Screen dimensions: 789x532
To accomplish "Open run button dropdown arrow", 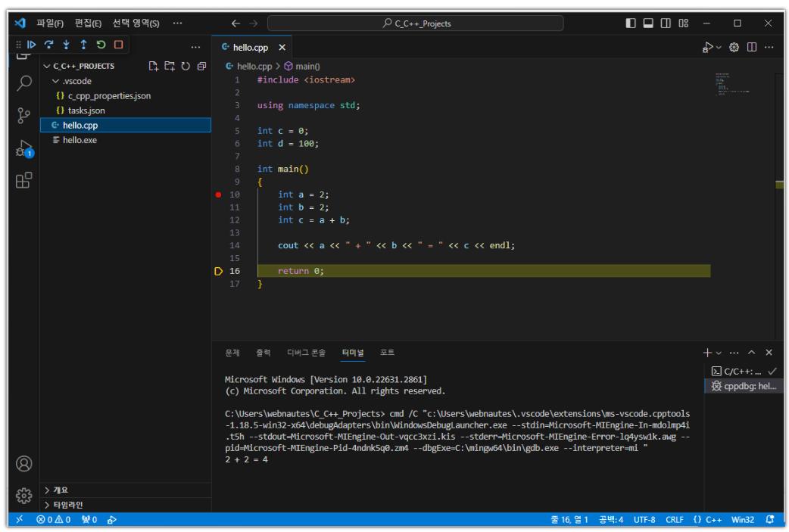I will 719,47.
